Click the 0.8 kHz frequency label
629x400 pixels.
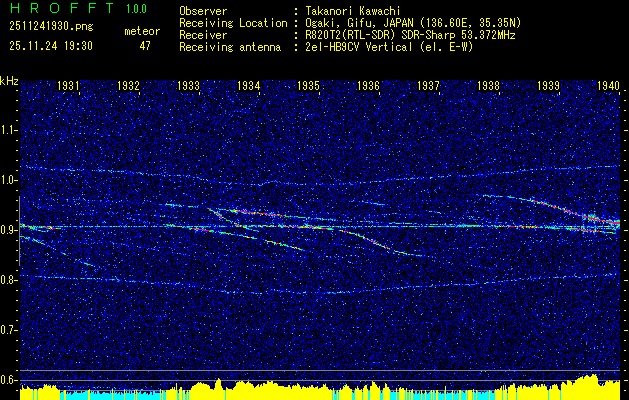pyautogui.click(x=9, y=280)
